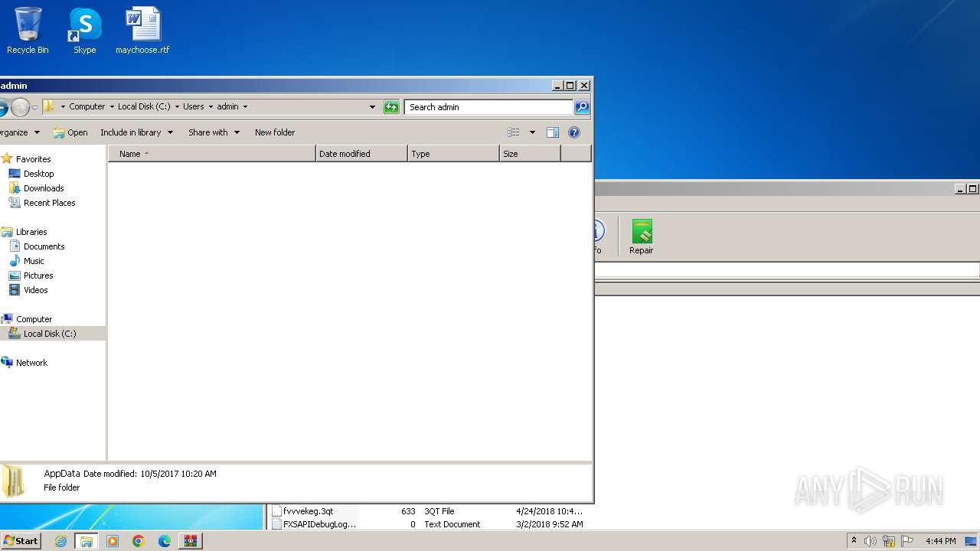Open Downloads in Favorites
Viewport: 980px width, 551px height.
point(44,188)
